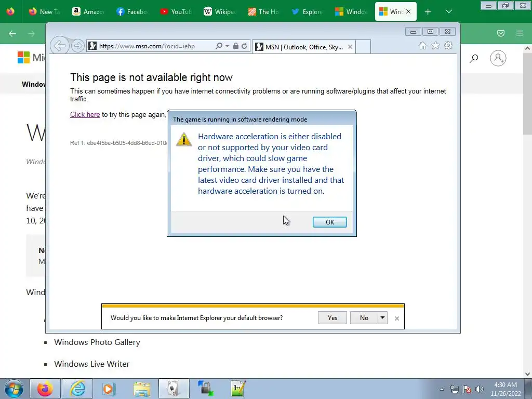The height and width of the screenshot is (399, 532).
Task: Dismiss the default browser notification bar
Action: click(396, 318)
